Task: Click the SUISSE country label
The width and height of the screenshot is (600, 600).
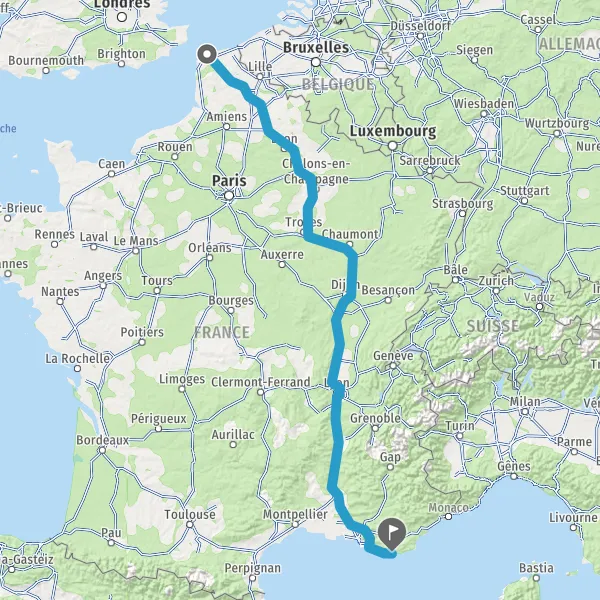Action: tap(493, 326)
